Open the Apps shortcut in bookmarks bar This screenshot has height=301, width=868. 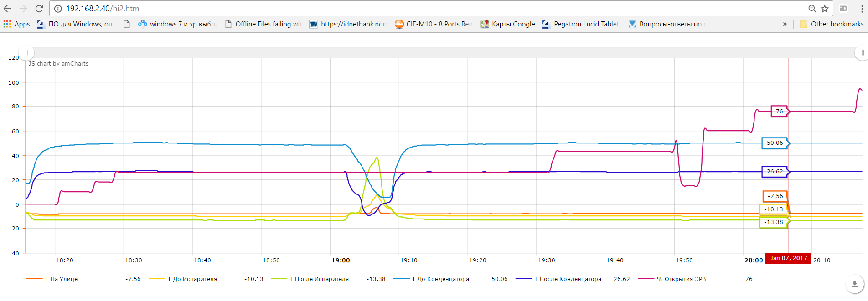[16, 24]
